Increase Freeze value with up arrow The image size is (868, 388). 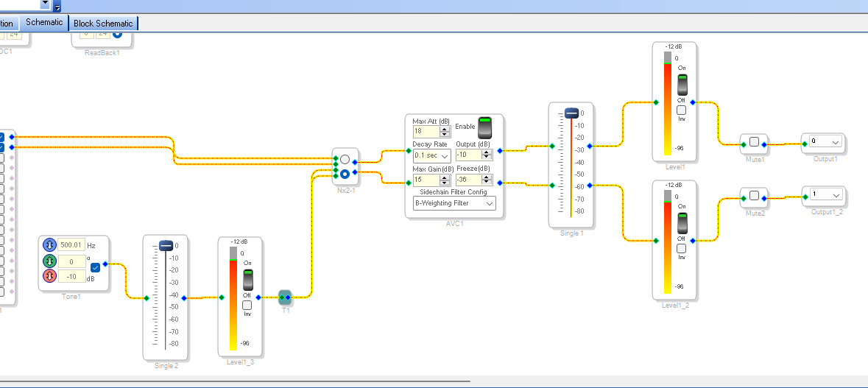point(487,177)
